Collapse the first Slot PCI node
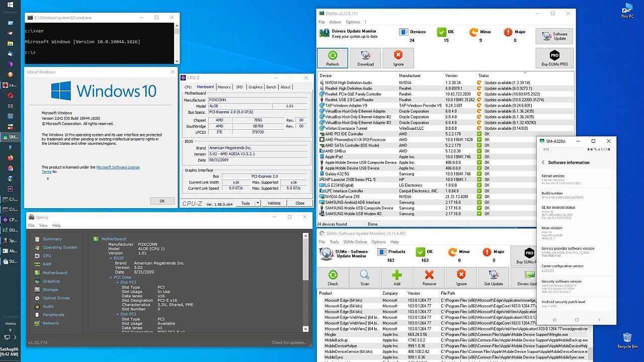This screenshot has width=644, height=362. click(x=117, y=282)
